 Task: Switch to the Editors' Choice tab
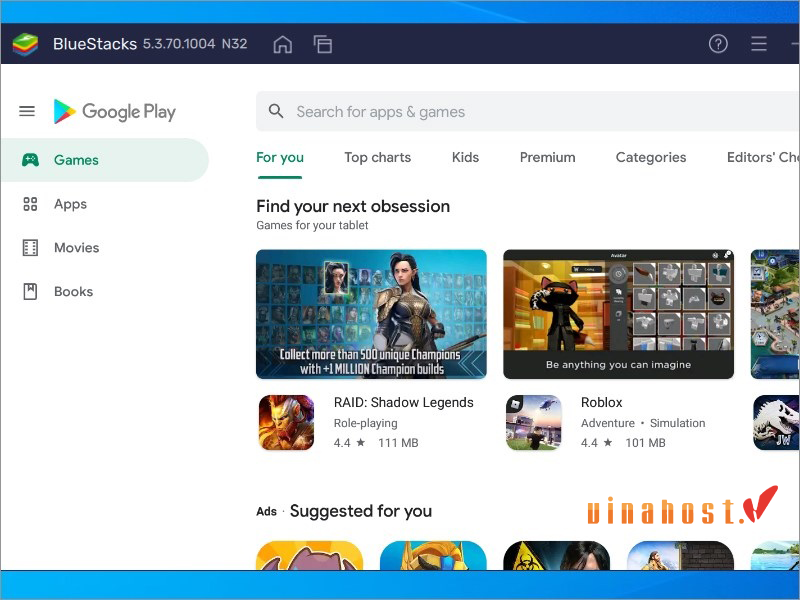click(763, 158)
